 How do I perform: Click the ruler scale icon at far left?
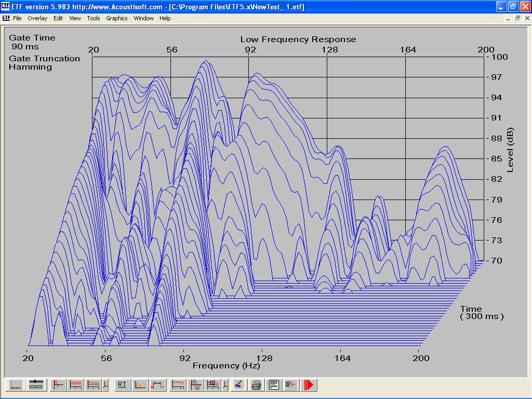tap(16, 385)
